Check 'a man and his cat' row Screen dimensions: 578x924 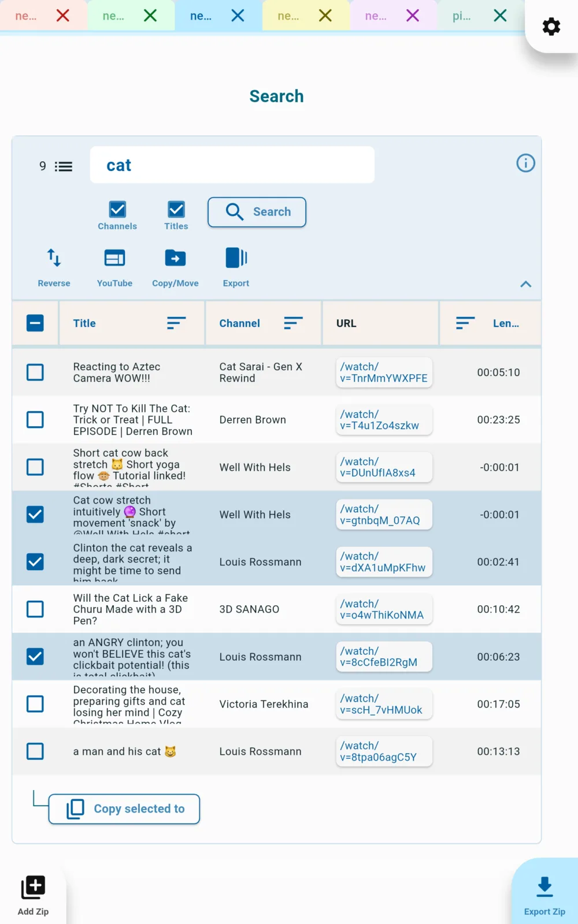(35, 751)
